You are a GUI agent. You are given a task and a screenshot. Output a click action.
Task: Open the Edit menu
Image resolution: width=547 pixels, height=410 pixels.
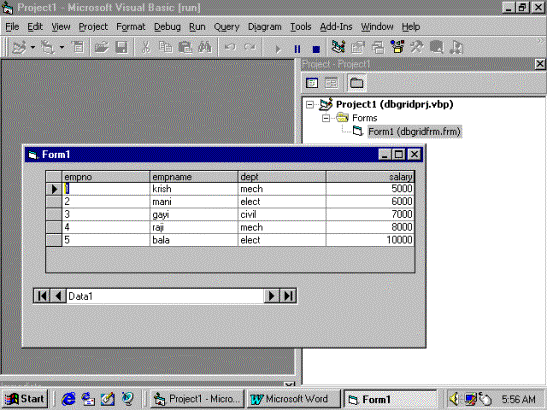coord(35,27)
